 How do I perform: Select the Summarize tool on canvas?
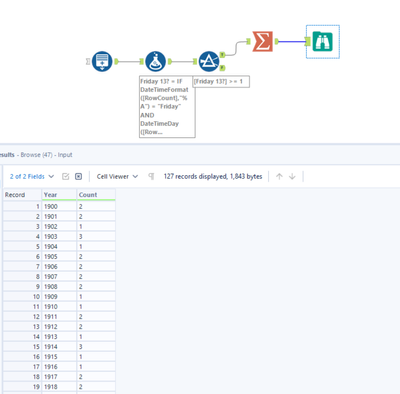click(x=263, y=41)
